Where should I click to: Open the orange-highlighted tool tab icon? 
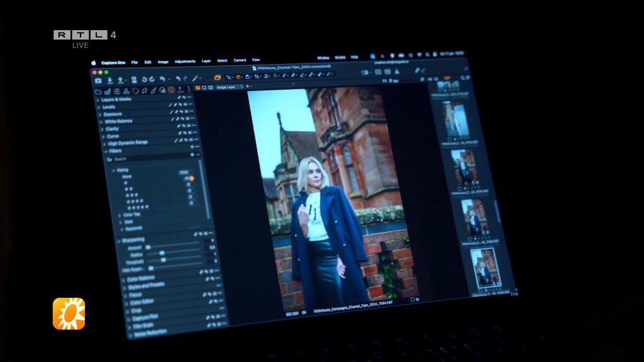(x=170, y=90)
